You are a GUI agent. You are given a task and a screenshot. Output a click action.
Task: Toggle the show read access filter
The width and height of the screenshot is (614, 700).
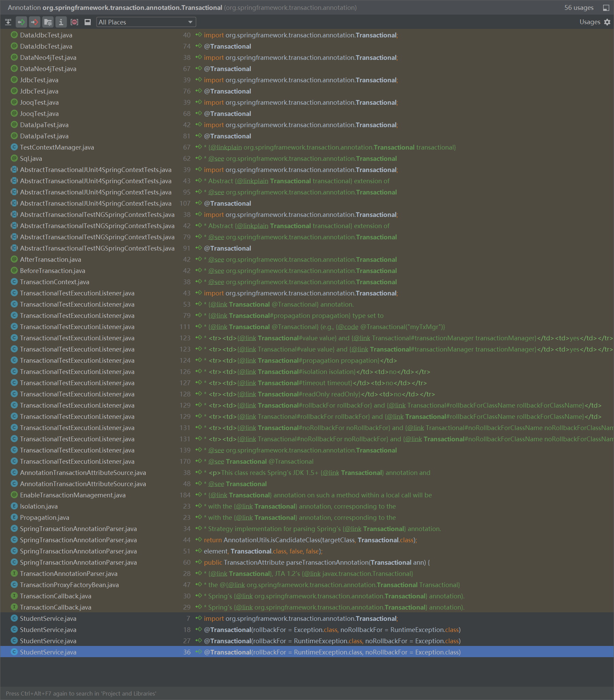point(21,22)
